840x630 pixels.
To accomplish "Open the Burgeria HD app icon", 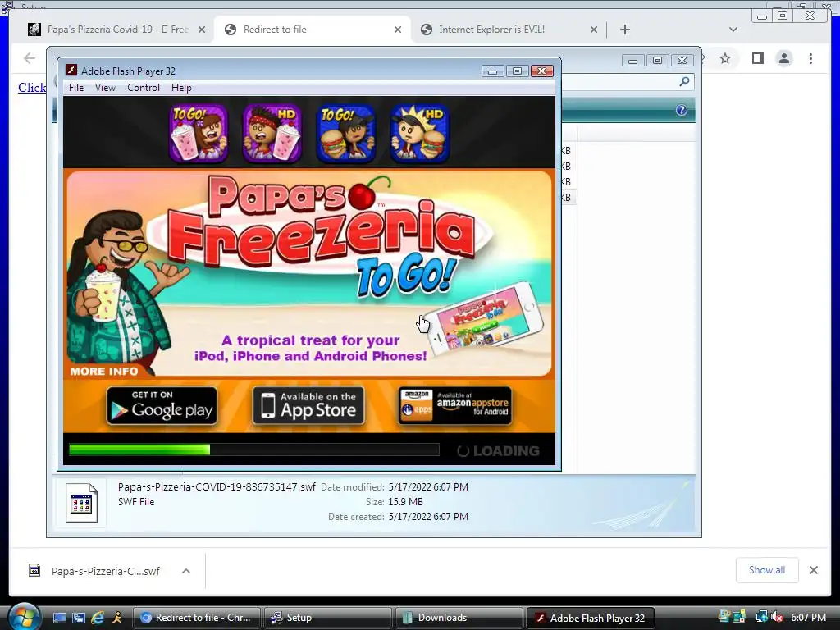I will [x=419, y=134].
